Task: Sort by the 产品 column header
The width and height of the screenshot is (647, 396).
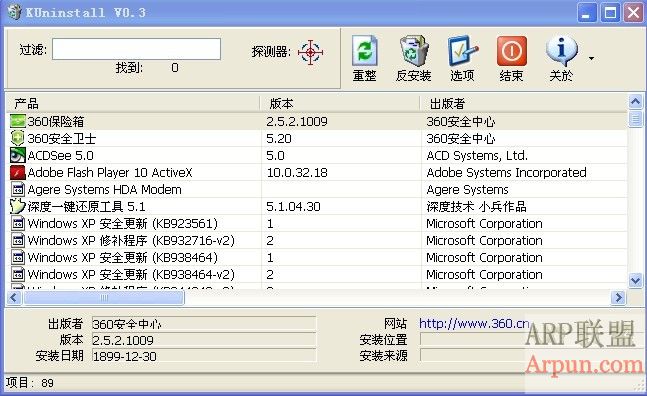Action: pos(133,103)
